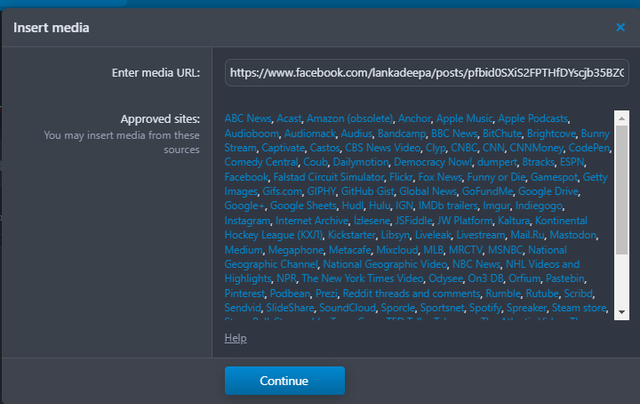Open the Bandcamp link
640x404 pixels.
point(402,133)
